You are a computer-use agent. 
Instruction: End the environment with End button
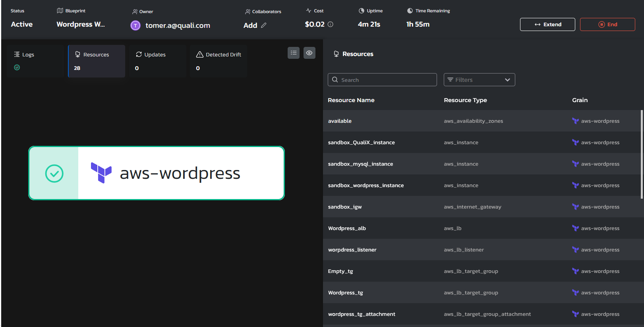(607, 24)
